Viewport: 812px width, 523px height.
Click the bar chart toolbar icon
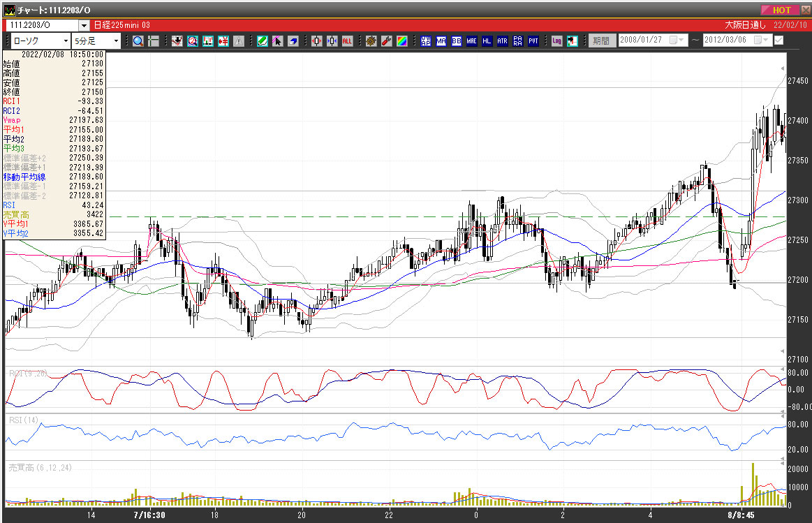(208, 41)
